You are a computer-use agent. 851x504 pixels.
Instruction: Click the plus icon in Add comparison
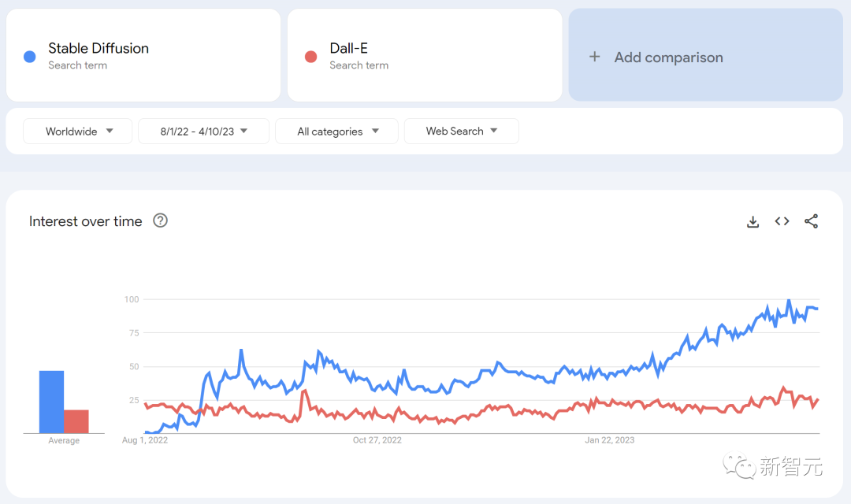tap(595, 57)
